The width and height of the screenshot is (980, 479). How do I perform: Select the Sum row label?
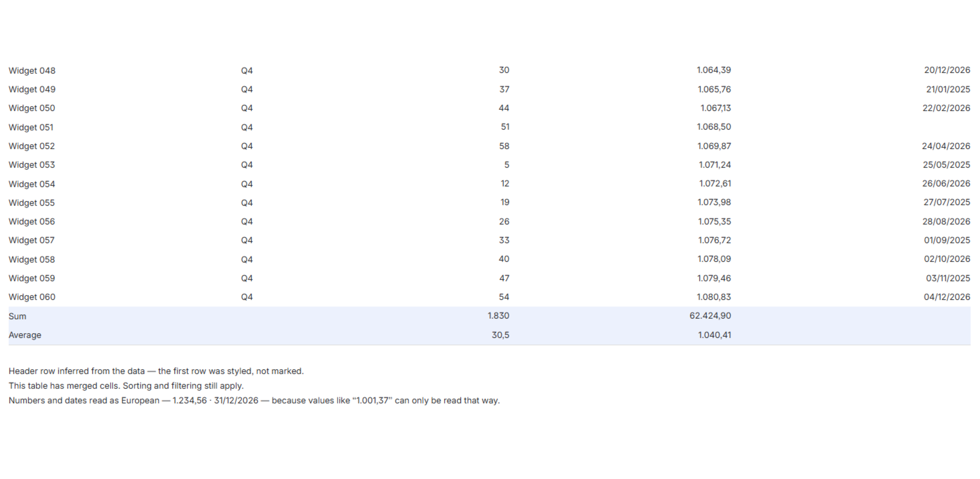[17, 316]
